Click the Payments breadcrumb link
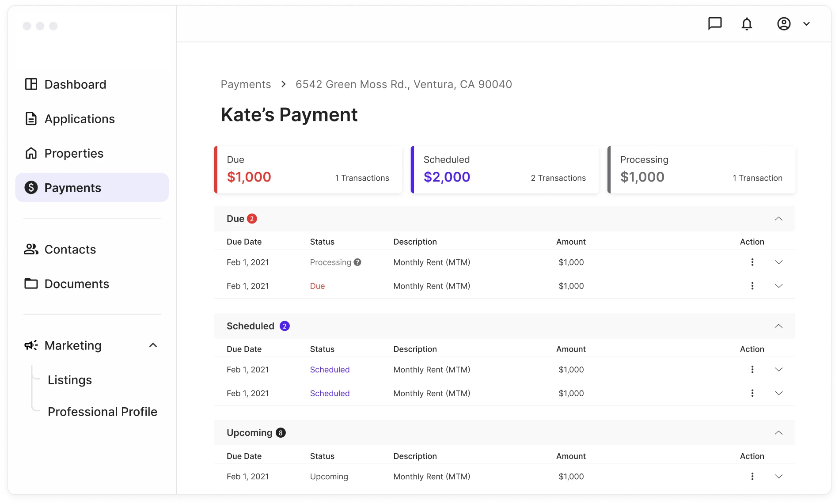839x504 pixels. [x=246, y=84]
